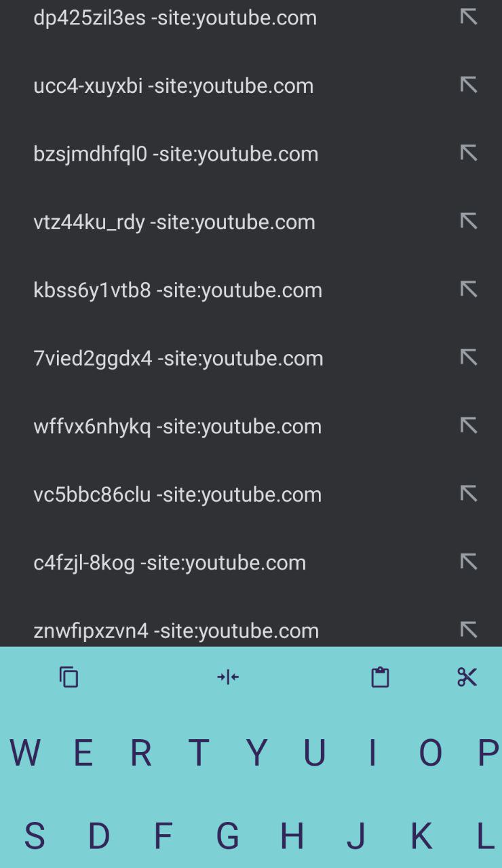This screenshot has height=868, width=502.
Task: Tap the cursor-position icon in keyboard toolbar
Action: pyautogui.click(x=228, y=677)
